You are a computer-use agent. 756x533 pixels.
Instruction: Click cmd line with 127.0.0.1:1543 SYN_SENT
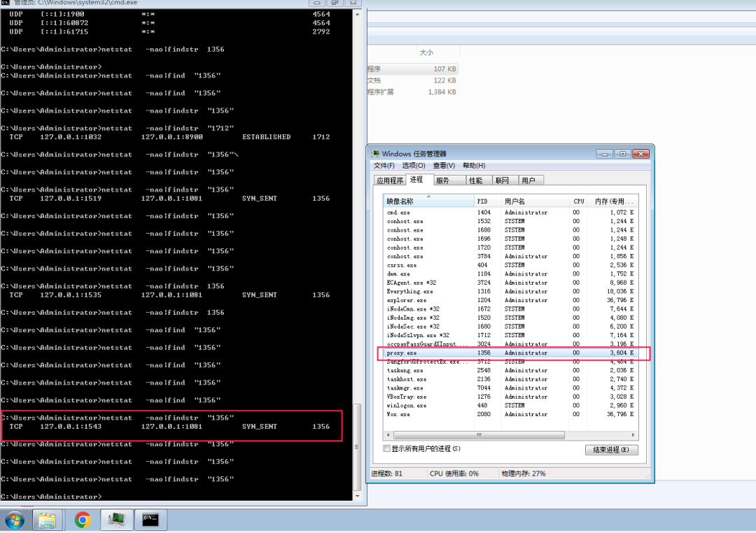(x=169, y=427)
